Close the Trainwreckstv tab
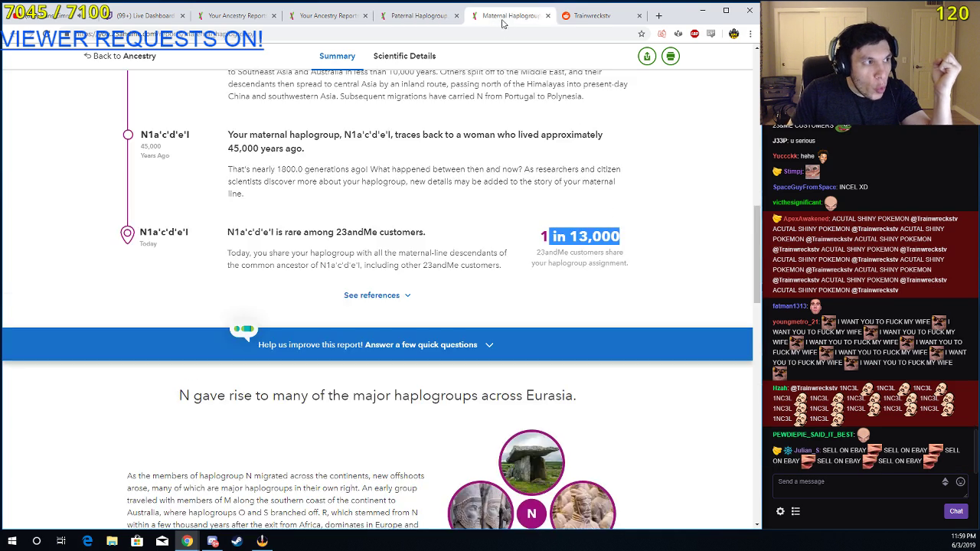Viewport: 980px width, 551px height. (639, 15)
